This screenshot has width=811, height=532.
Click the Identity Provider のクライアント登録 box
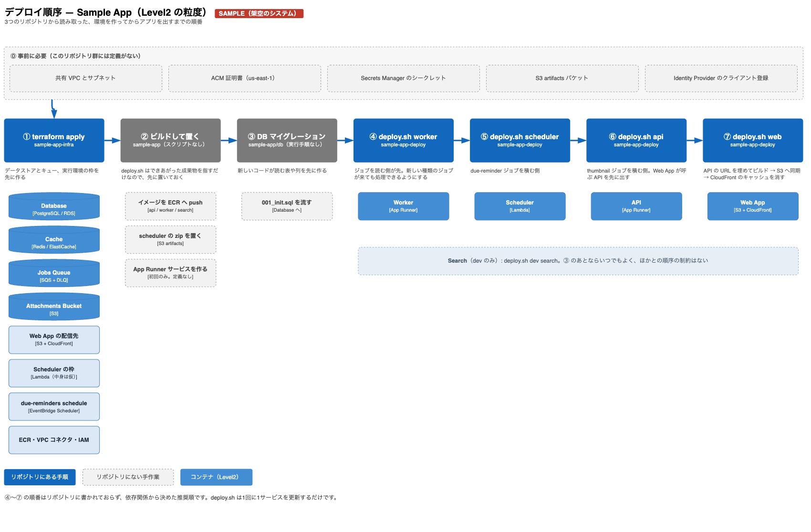tap(721, 78)
